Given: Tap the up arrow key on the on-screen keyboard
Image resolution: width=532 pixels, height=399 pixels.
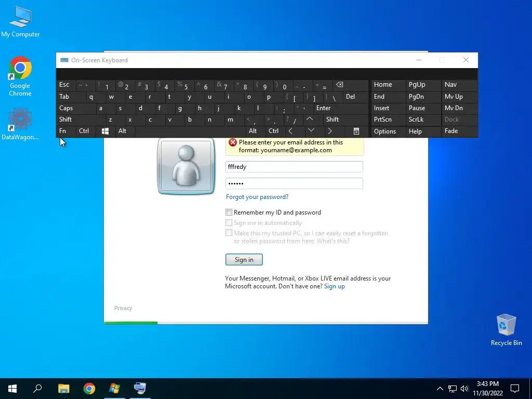Looking at the screenshot, I should [310, 119].
